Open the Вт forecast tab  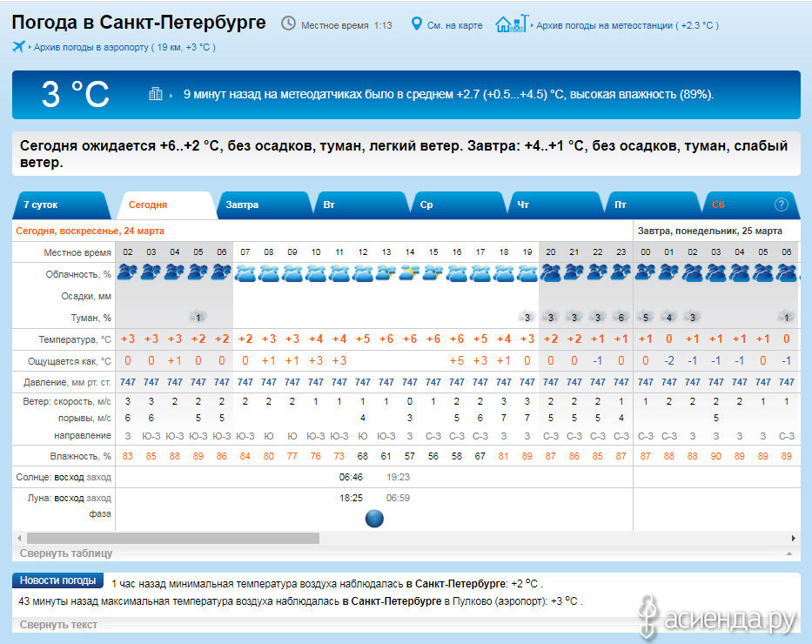coord(360,205)
